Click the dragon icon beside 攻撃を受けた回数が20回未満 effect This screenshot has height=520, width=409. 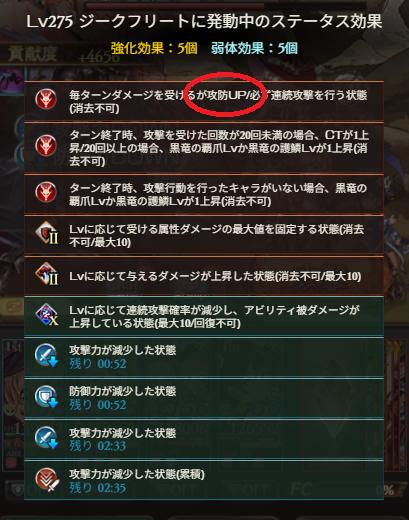[x=46, y=145]
